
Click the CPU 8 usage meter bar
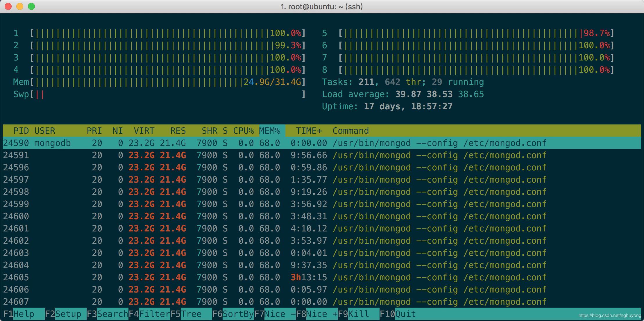coord(468,70)
